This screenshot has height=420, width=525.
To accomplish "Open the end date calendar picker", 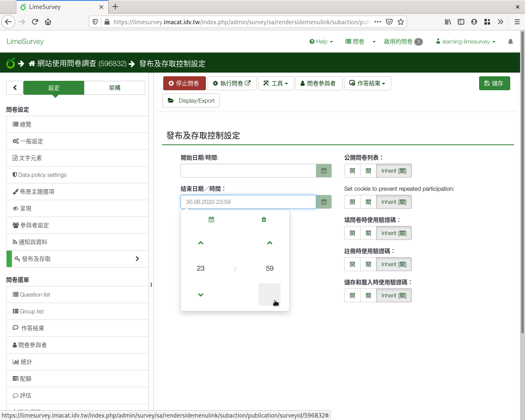I will click(324, 202).
